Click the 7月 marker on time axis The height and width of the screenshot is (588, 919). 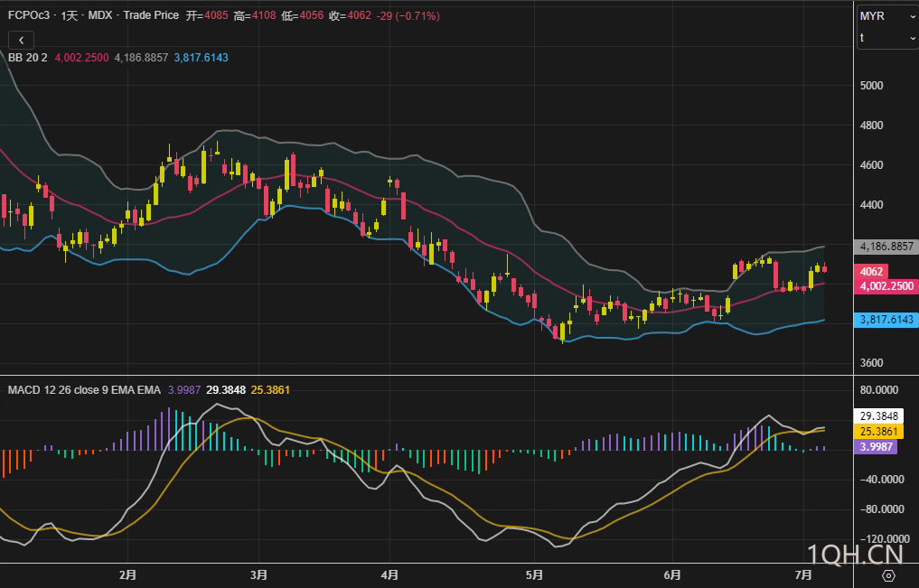coord(802,574)
